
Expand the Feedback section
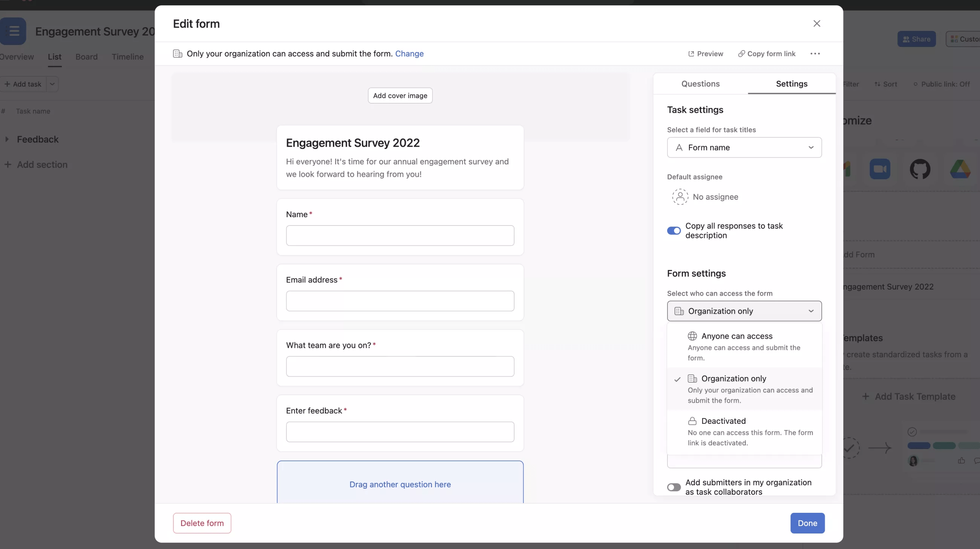(x=7, y=139)
